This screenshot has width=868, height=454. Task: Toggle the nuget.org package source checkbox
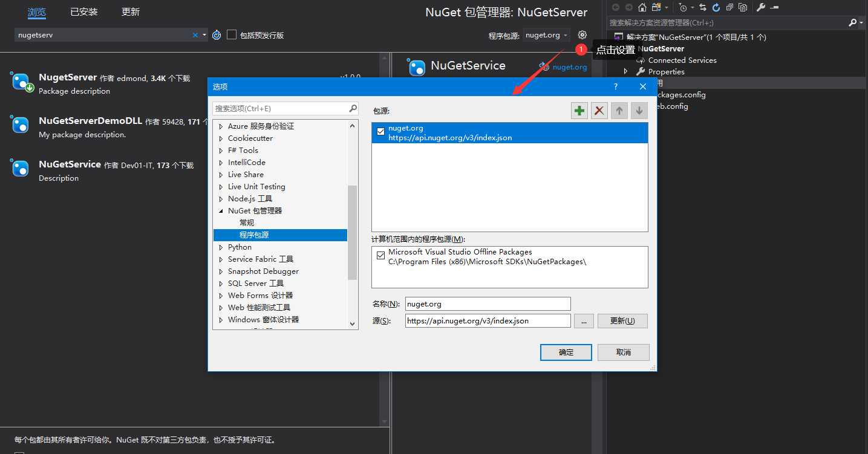pyautogui.click(x=380, y=131)
